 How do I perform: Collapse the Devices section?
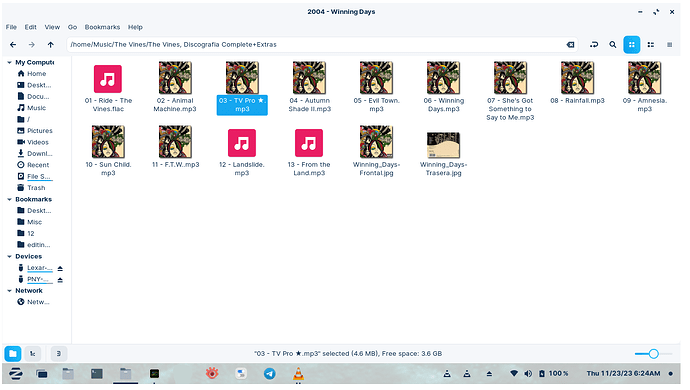9,256
